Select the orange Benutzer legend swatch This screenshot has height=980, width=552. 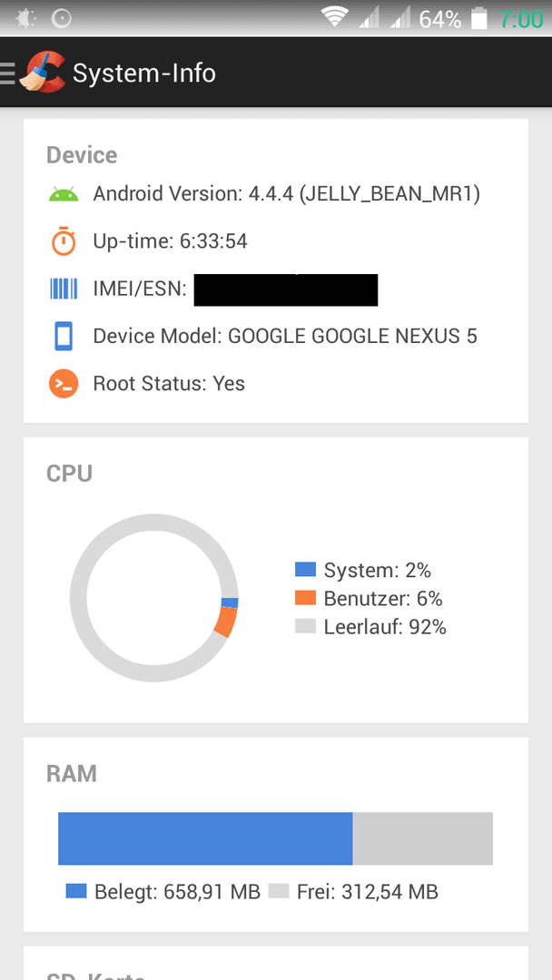(305, 598)
